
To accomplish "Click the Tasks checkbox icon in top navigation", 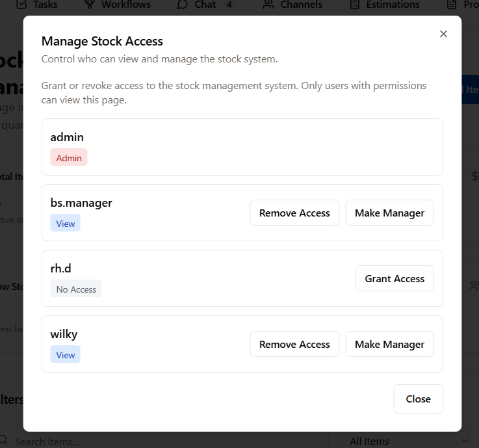I will [21, 5].
